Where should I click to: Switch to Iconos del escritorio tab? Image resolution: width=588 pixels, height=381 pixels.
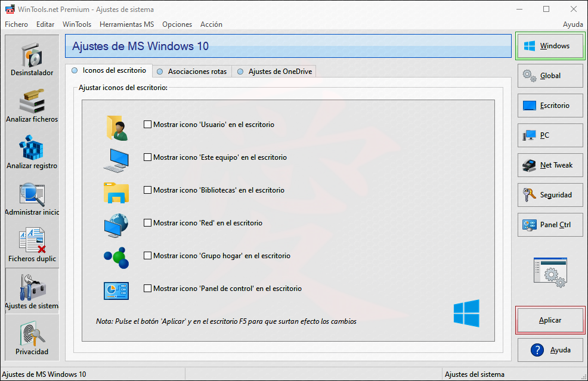[109, 70]
